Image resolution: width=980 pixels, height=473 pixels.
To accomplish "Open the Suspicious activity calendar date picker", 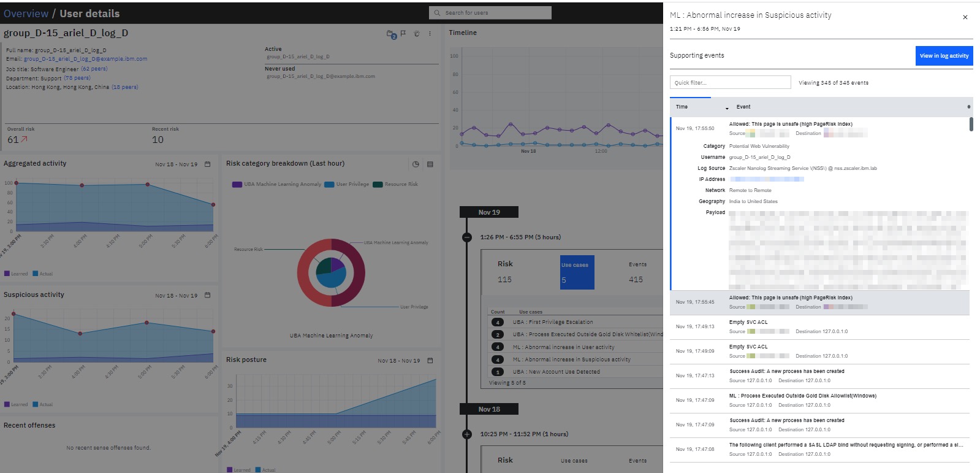I will (x=207, y=295).
